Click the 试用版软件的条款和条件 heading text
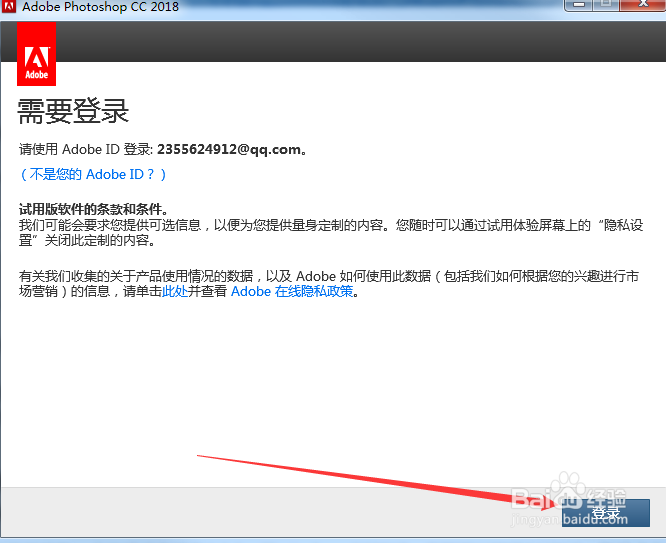The image size is (666, 543). (x=90, y=209)
